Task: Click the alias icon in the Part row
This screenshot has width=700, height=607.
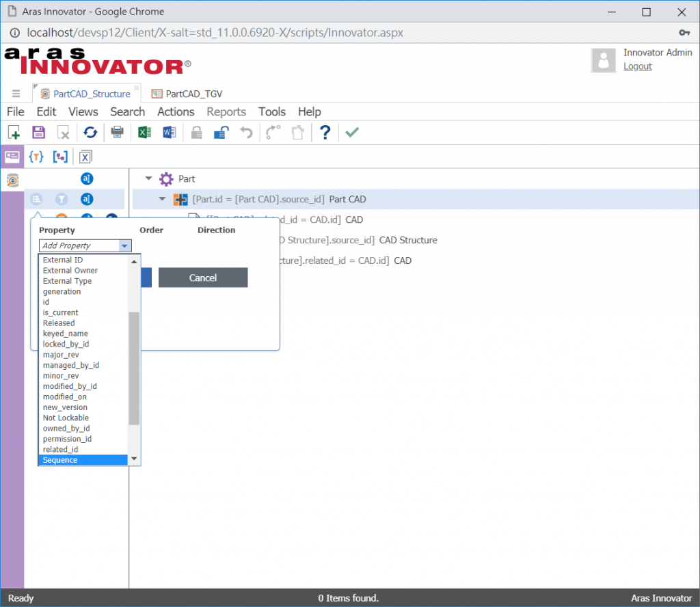Action: click(87, 179)
